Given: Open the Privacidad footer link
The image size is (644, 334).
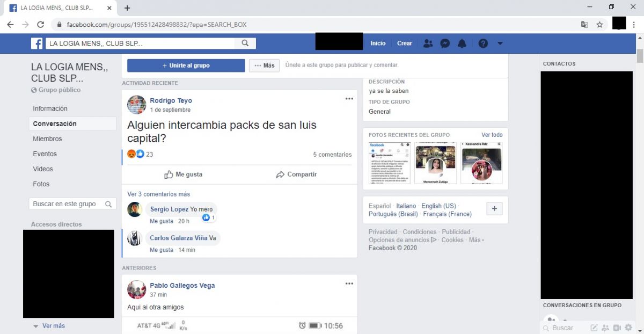Looking at the screenshot, I should (383, 232).
